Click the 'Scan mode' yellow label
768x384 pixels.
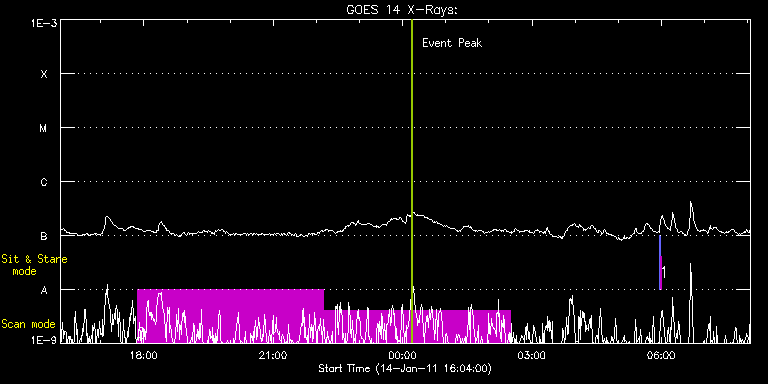point(28,324)
